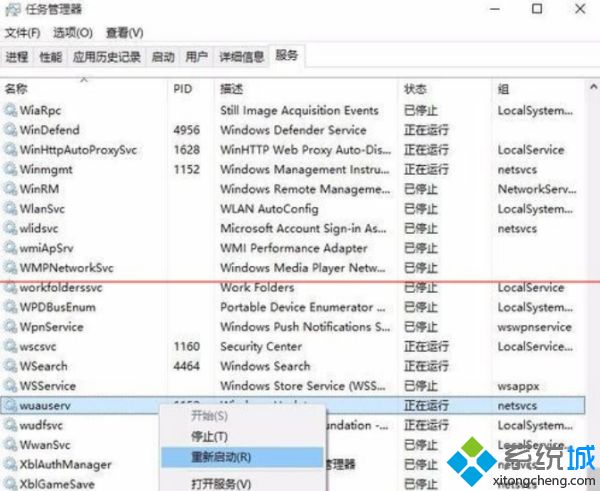This screenshot has height=491, width=600.
Task: Select the WSearch service name
Action: [43, 366]
